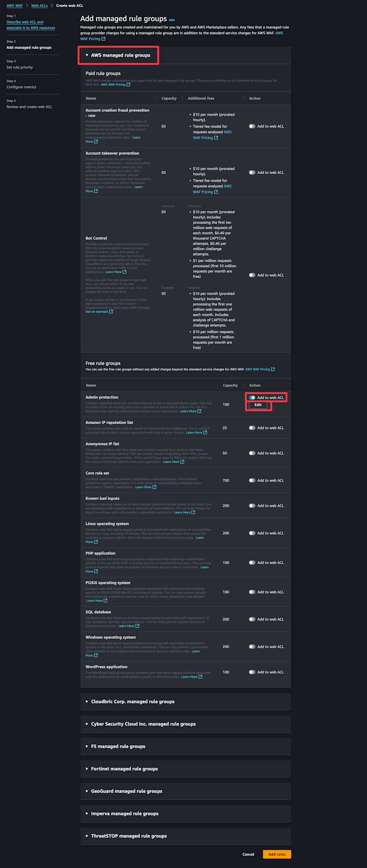Viewport: 367px width, 868px height.
Task: Disable Admin protection Add to web ACL toggle
Action: point(252,398)
